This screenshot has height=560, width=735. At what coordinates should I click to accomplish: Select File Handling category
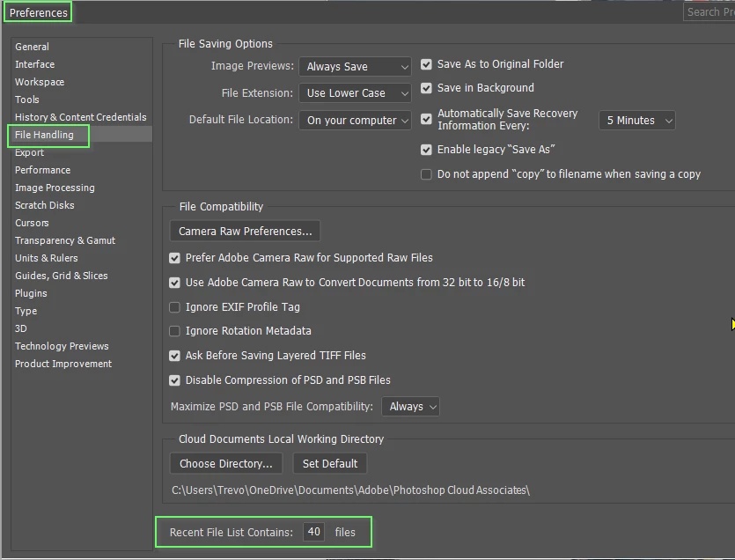(x=44, y=135)
